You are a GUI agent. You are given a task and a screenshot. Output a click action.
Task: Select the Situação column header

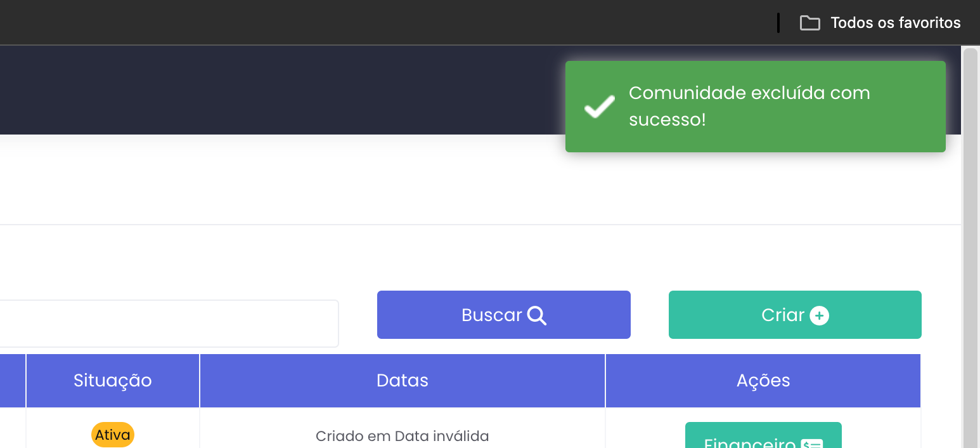(113, 381)
